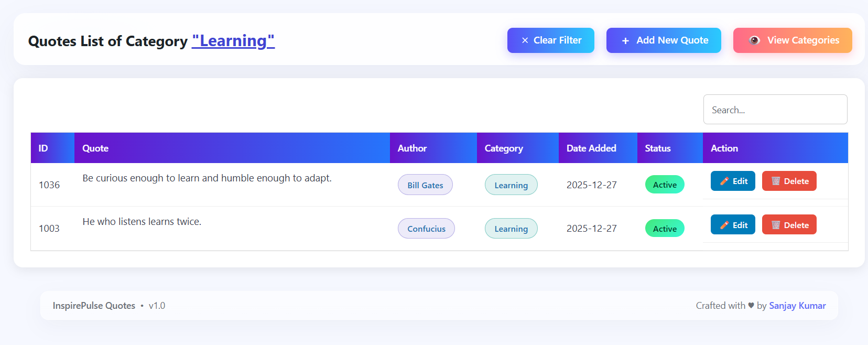Click Learning category tag in row 1036
Image resolution: width=868 pixels, height=345 pixels.
511,185
